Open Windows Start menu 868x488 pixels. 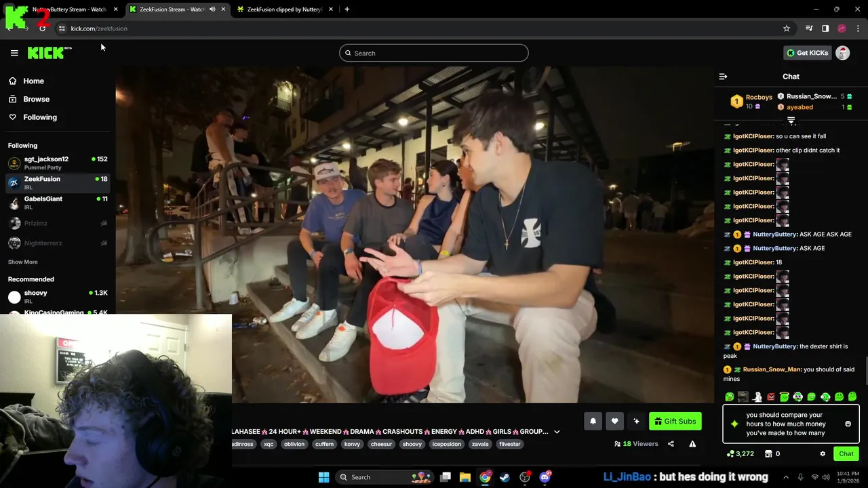point(323,477)
